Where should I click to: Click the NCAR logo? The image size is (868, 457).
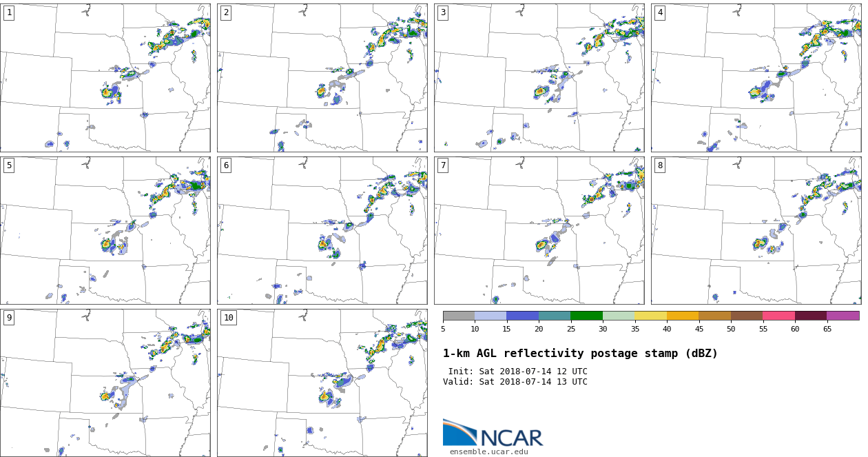point(493,433)
